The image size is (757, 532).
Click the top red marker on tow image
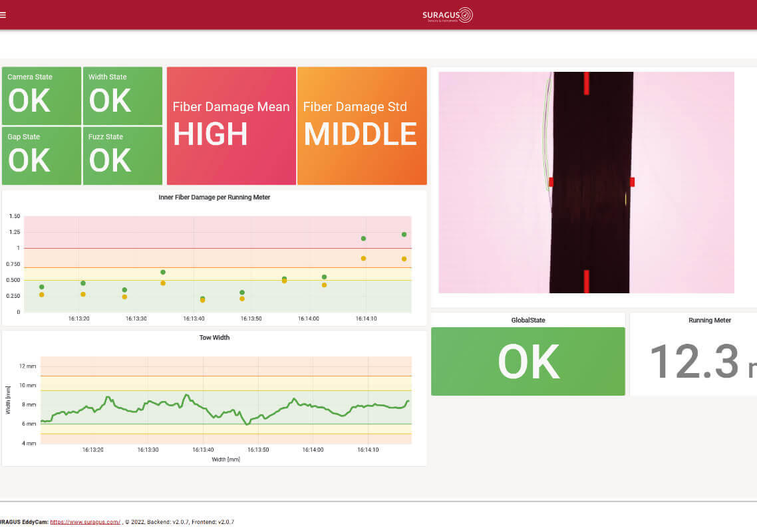(x=587, y=83)
